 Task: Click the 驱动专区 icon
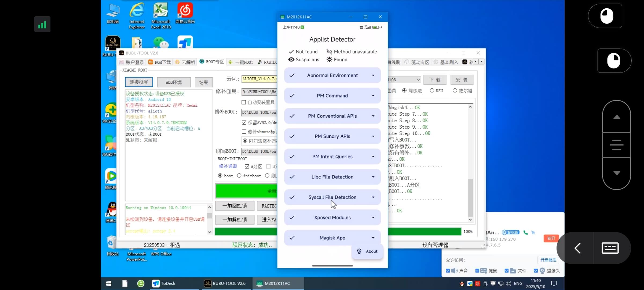coord(407,62)
